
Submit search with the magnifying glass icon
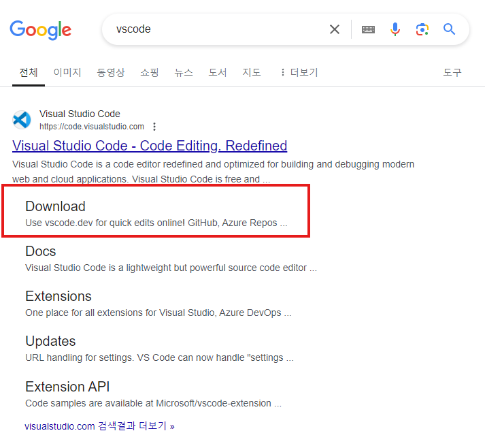pos(449,29)
